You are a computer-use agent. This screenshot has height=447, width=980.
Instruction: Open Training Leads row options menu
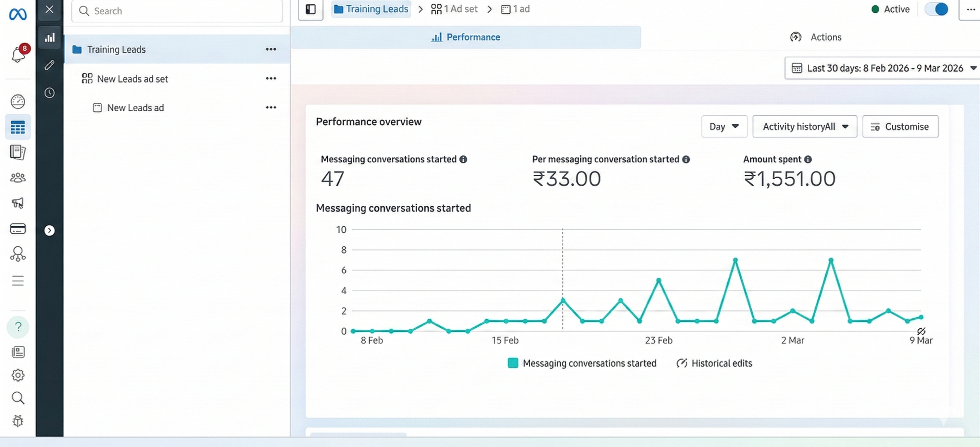click(271, 49)
